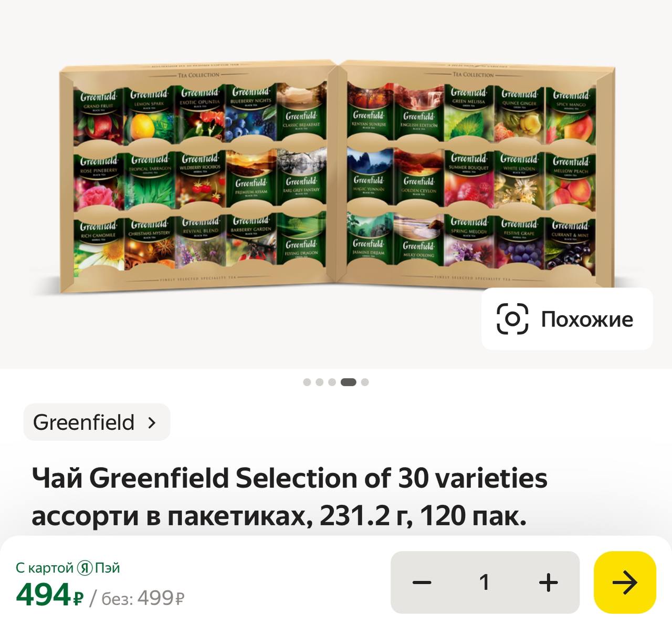672x620 pixels.
Task: Jump to the first image pagination dot
Action: click(307, 382)
